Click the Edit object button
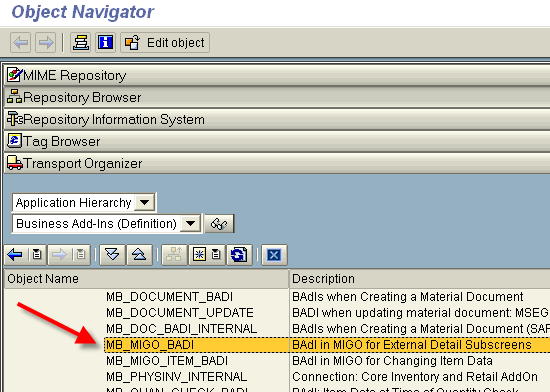Image resolution: width=550 pixels, height=392 pixels. [165, 43]
